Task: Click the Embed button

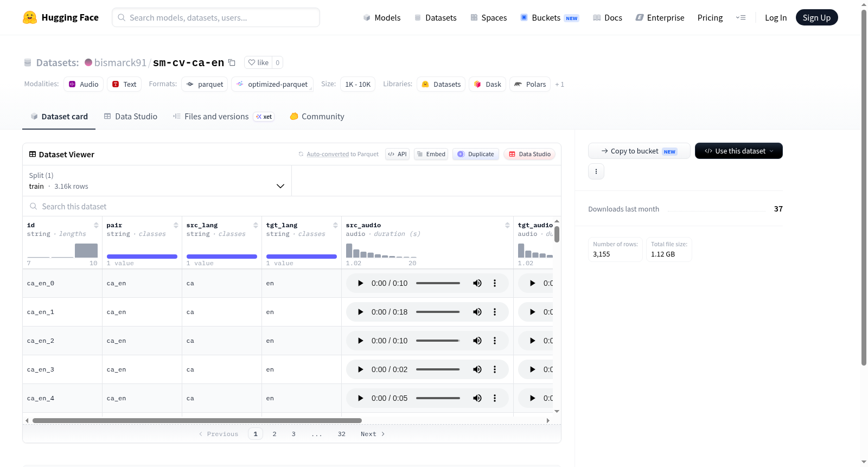Action: (431, 154)
